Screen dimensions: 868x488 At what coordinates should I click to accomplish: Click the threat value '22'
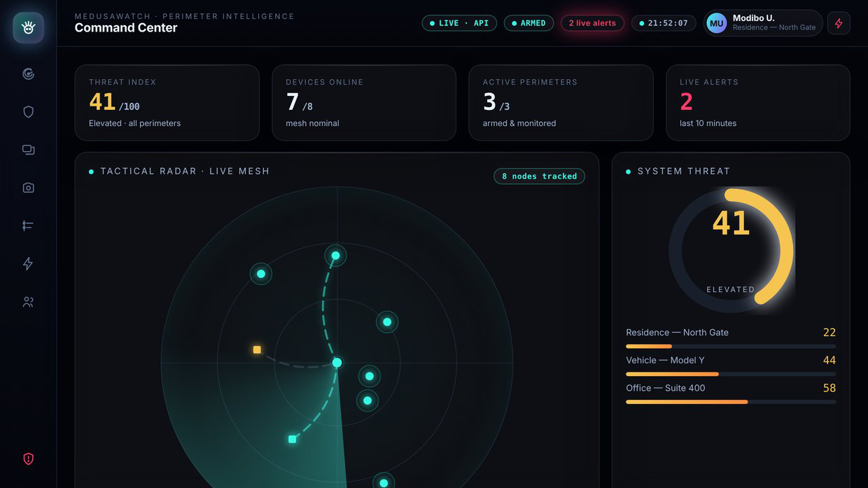[829, 333]
